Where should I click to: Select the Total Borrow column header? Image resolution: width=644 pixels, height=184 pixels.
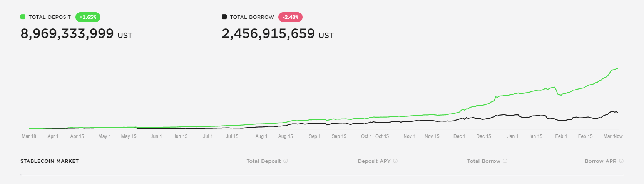click(x=484, y=161)
